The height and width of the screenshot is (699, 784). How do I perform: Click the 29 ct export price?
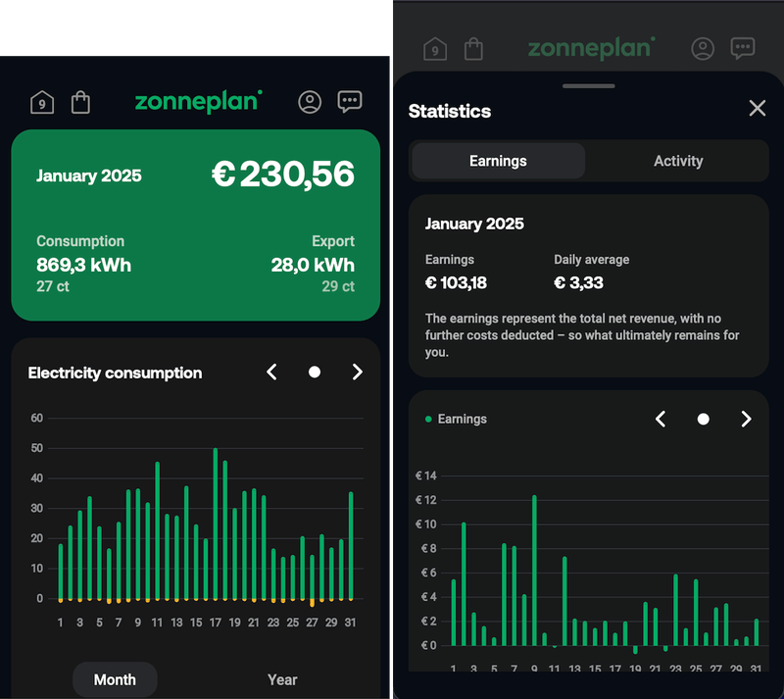point(338,286)
